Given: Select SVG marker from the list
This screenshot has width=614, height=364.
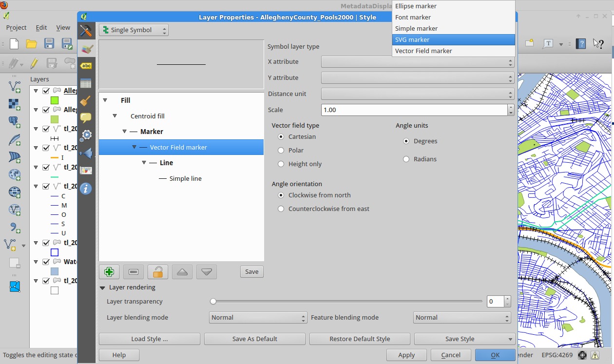Looking at the screenshot, I should 453,40.
